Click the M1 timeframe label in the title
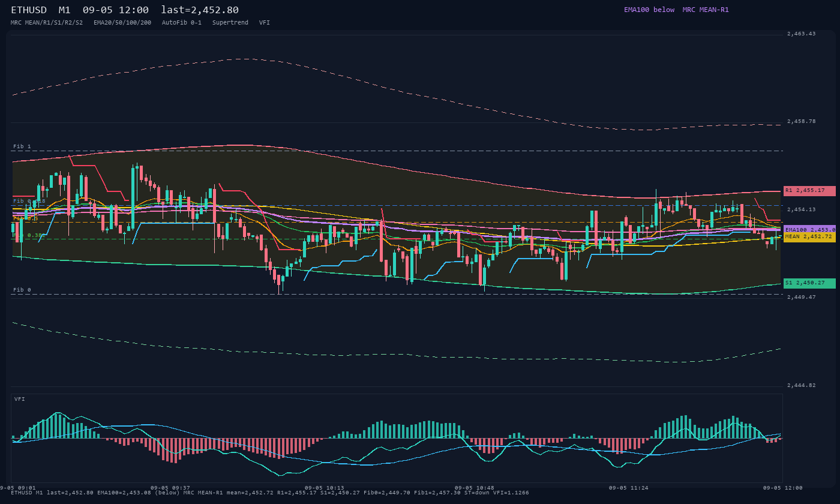 [65, 10]
